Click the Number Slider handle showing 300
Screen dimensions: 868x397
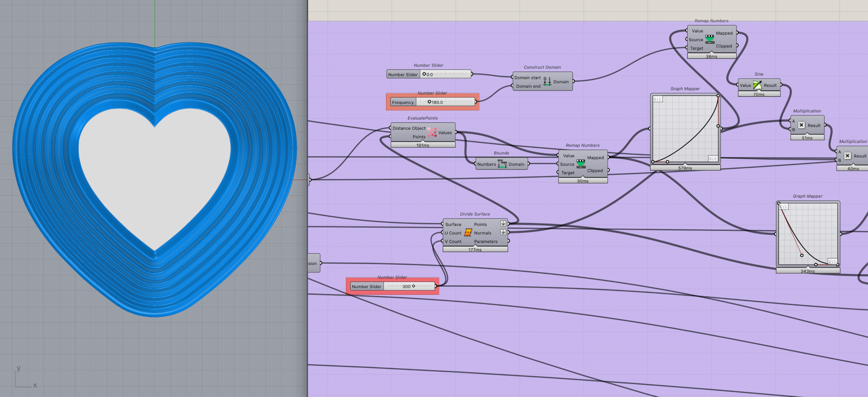[413, 286]
